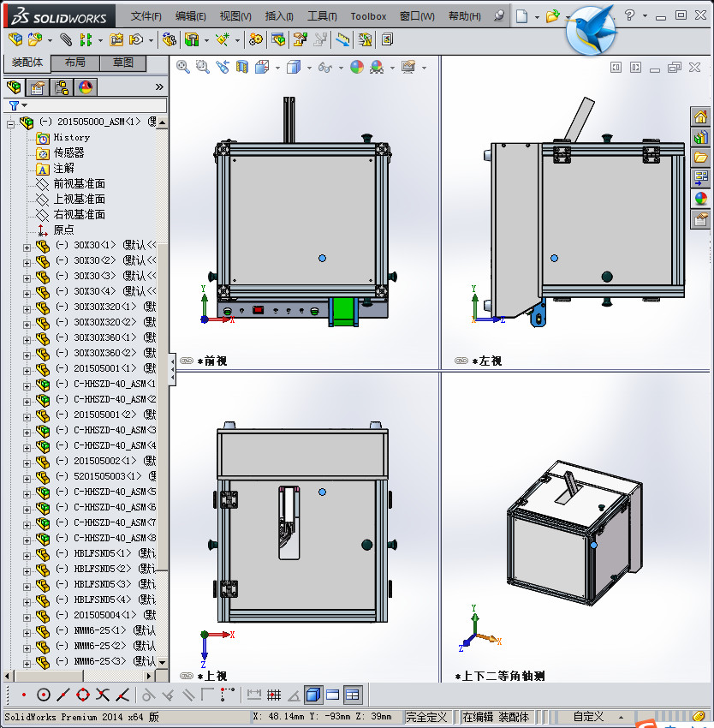Click the Reference Geometry icon
The width and height of the screenshot is (714, 728).
[223, 40]
